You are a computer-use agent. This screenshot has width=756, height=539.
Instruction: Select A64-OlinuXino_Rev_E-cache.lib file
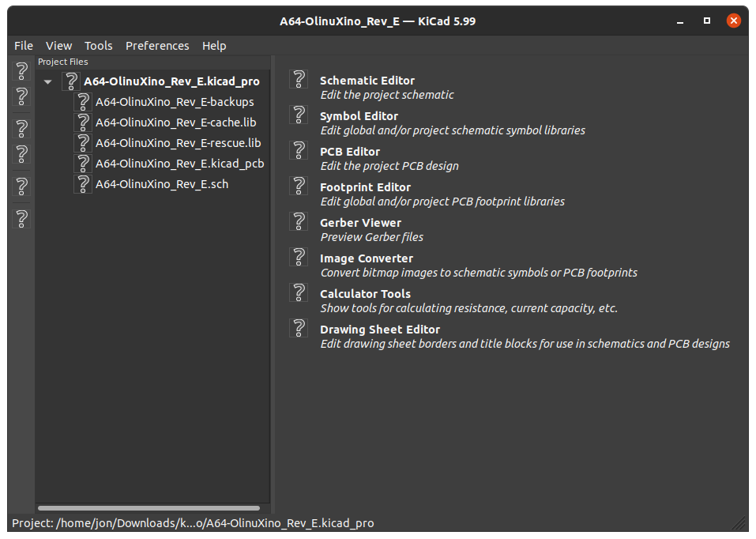175,122
